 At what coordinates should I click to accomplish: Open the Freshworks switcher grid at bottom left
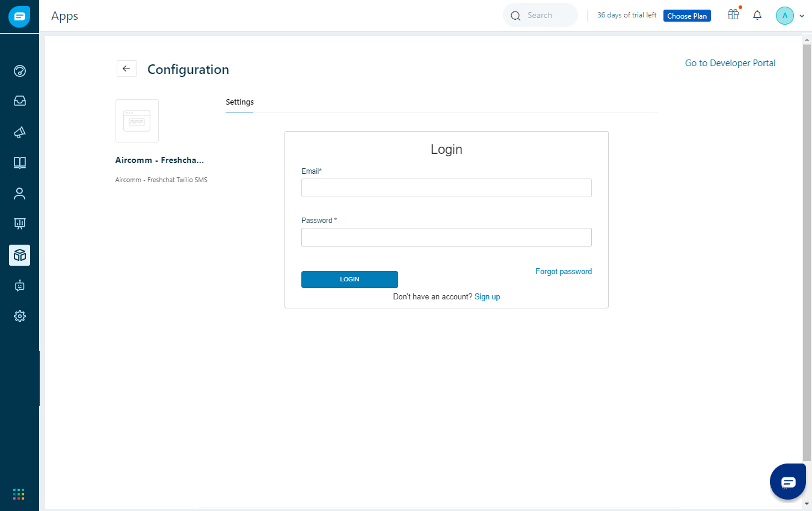pyautogui.click(x=19, y=494)
